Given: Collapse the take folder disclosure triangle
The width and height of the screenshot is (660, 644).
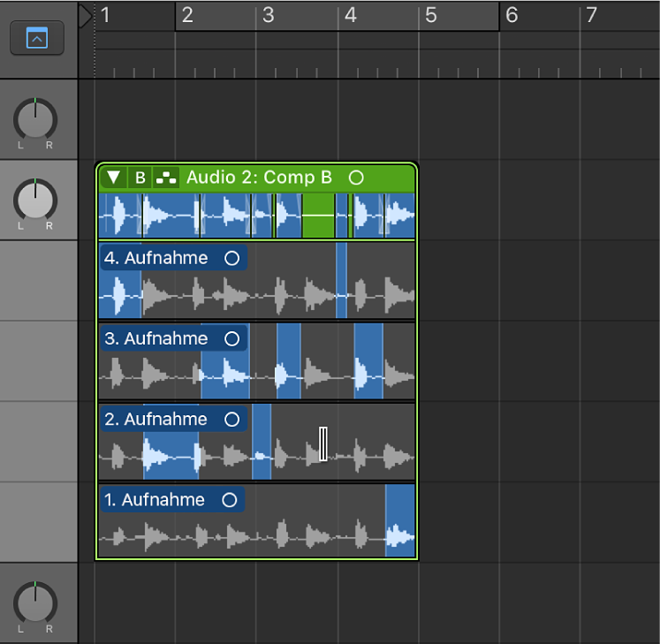Looking at the screenshot, I should coord(113,178).
